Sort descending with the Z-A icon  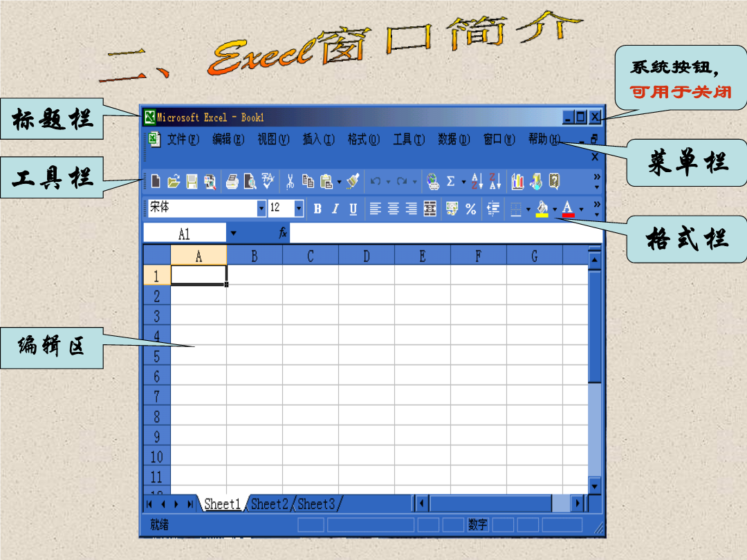(x=495, y=181)
